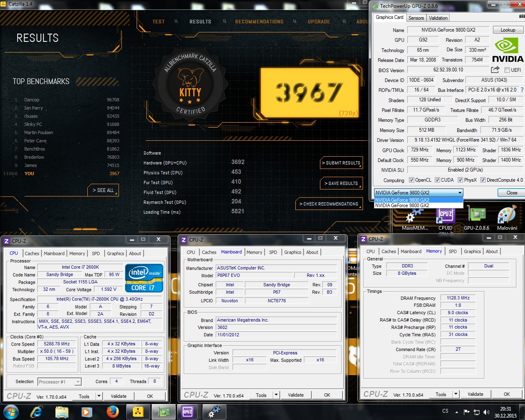Switch to UPGRADE in Catzilla

319,22
